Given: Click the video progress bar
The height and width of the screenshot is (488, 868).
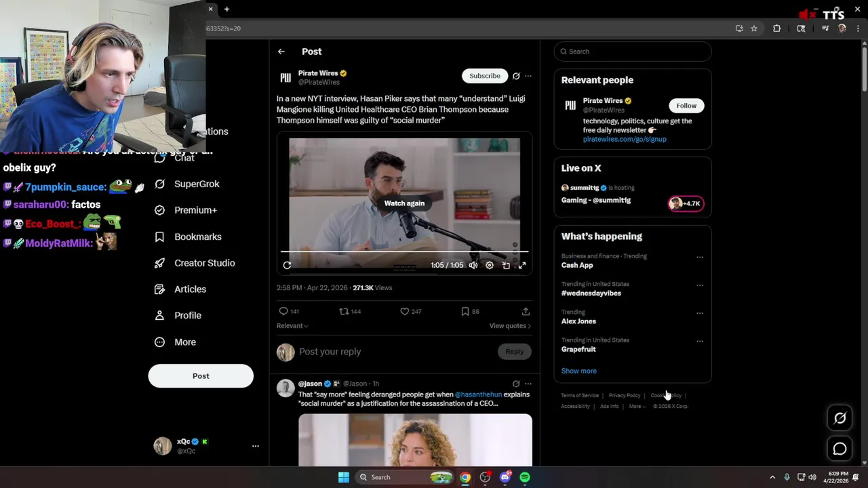Looking at the screenshot, I should [x=404, y=252].
